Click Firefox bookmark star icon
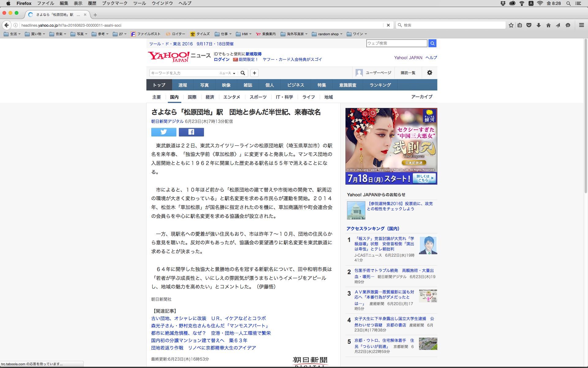 tap(511, 25)
